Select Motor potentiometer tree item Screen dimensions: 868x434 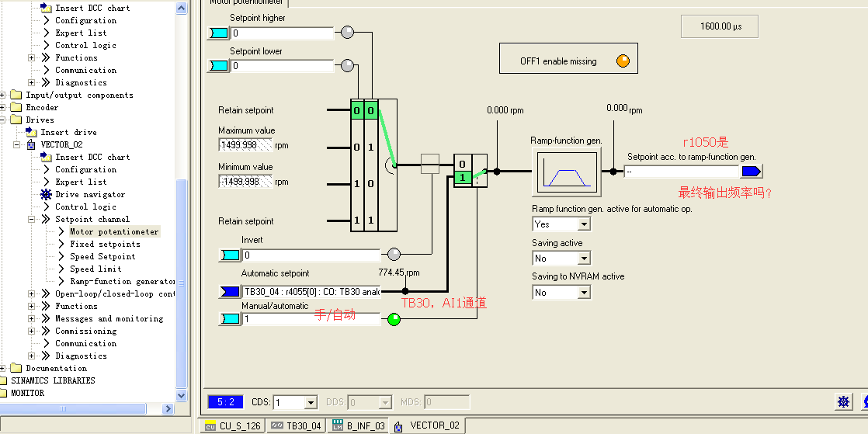click(x=114, y=231)
